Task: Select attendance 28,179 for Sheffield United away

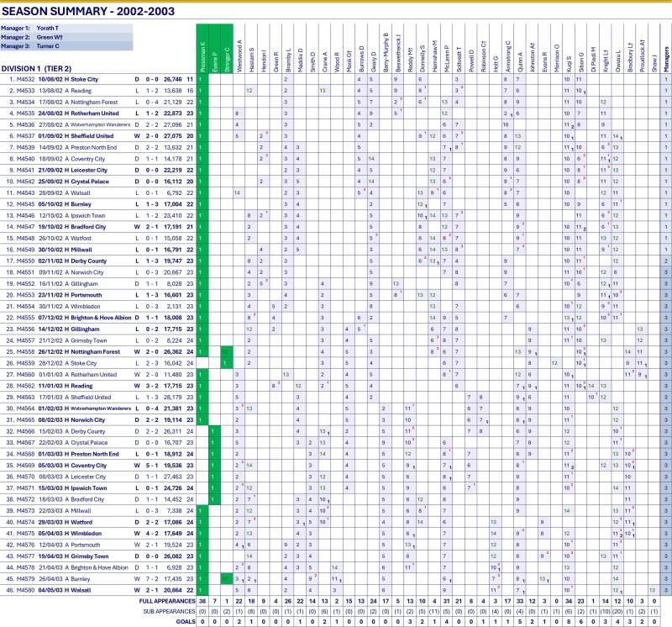Action: click(173, 398)
